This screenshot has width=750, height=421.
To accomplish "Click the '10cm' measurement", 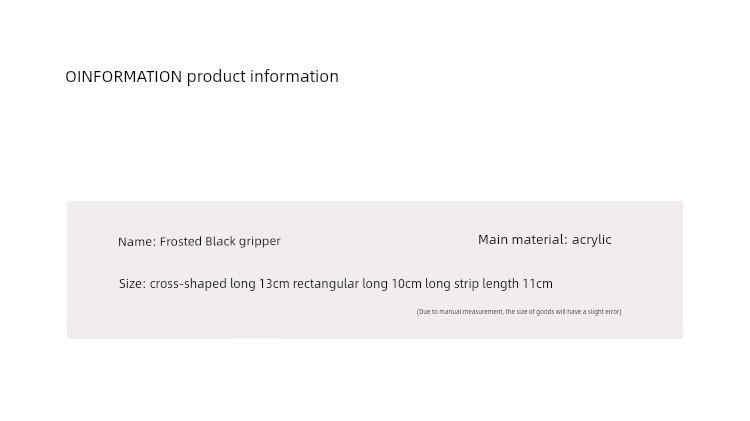I will pos(407,284).
